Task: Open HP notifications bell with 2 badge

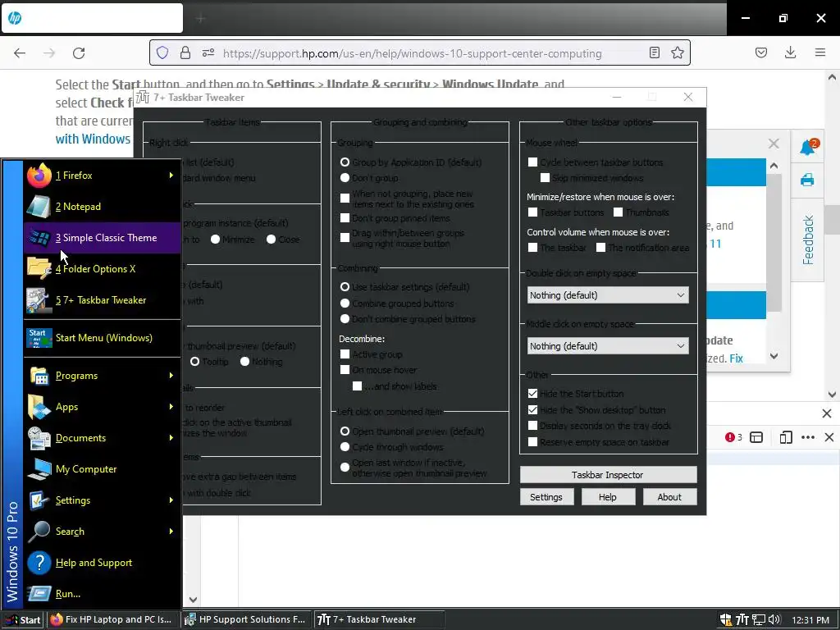Action: click(x=808, y=146)
